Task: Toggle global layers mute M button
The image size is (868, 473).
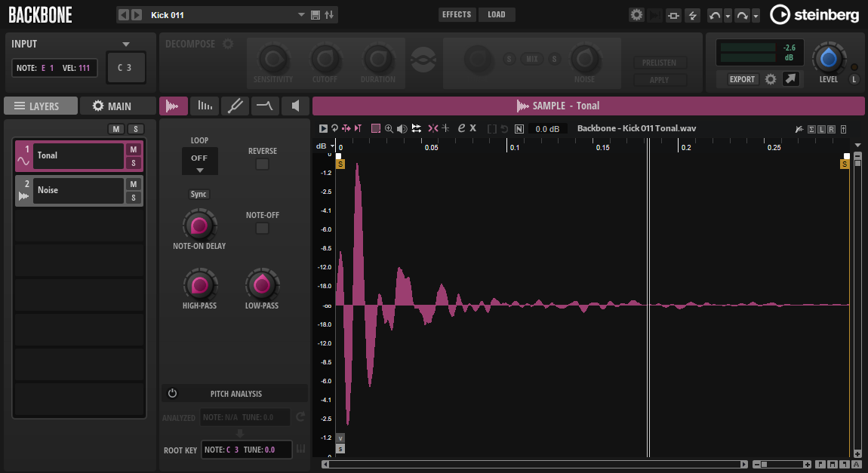Action: 115,129
